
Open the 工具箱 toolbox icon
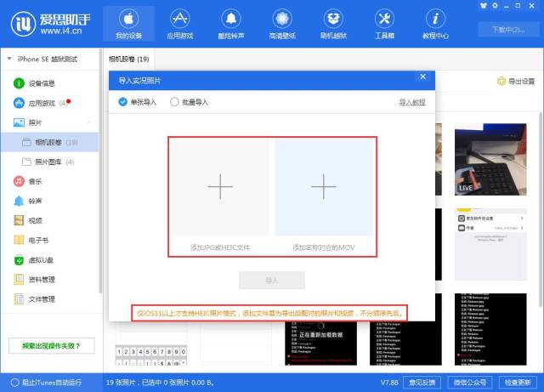pos(384,24)
